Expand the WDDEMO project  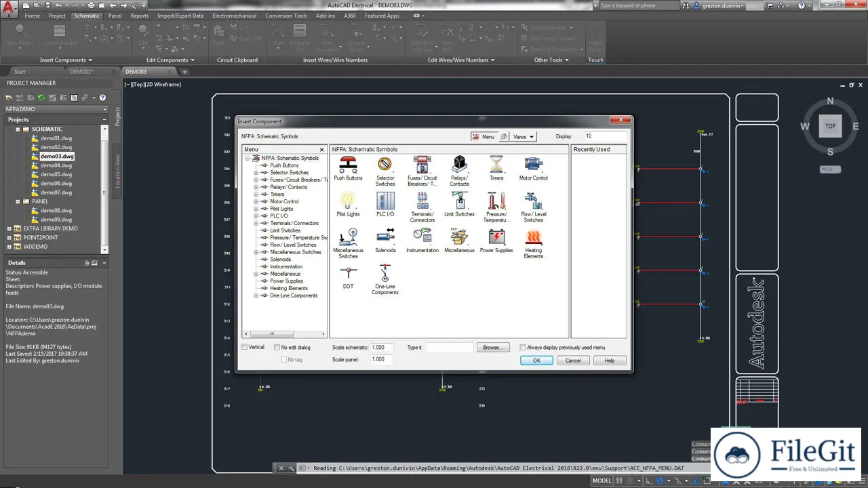point(9,247)
